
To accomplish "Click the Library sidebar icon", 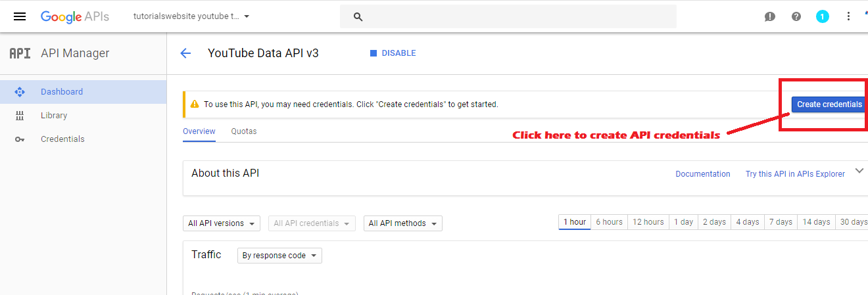I will (x=20, y=116).
